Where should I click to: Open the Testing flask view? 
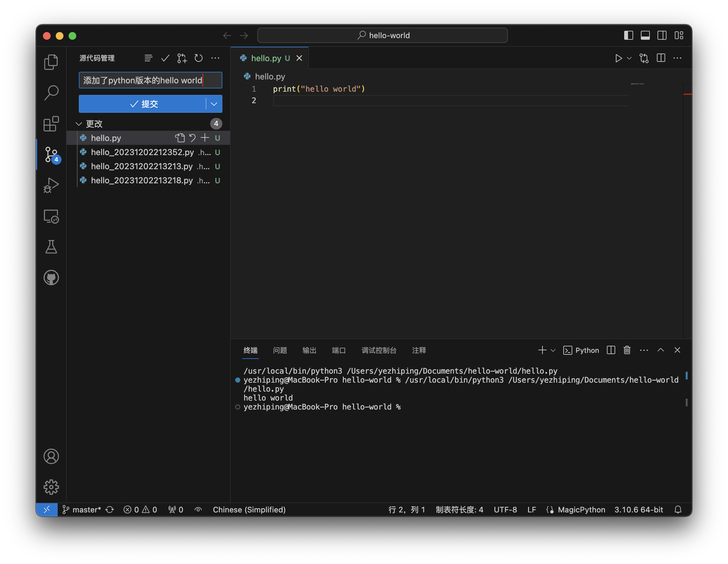coord(51,247)
